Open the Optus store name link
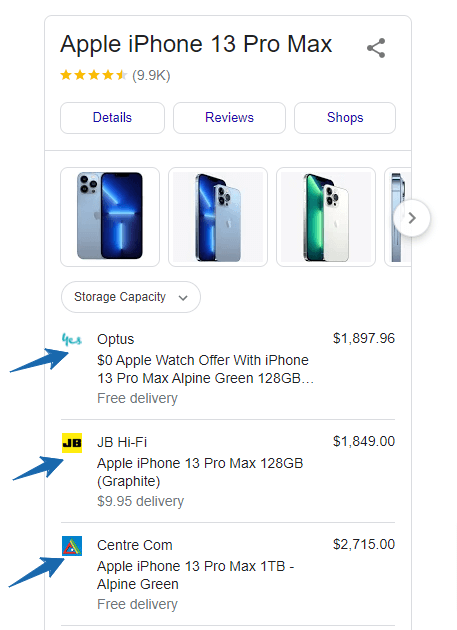Screen dimensions: 457x630 pos(116,339)
